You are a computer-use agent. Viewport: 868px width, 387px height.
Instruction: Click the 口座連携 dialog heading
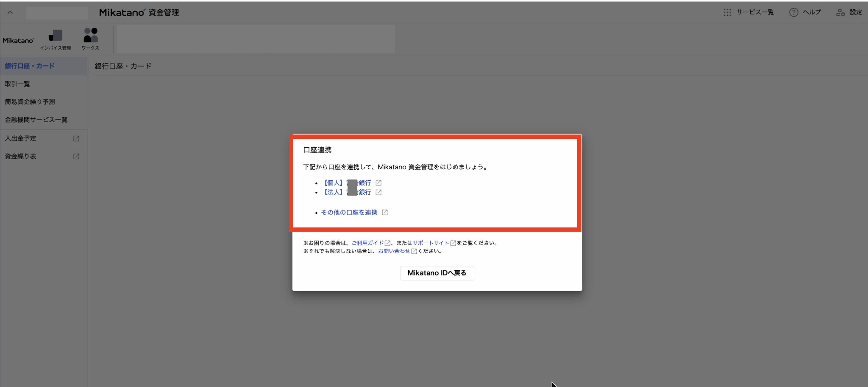tap(317, 150)
